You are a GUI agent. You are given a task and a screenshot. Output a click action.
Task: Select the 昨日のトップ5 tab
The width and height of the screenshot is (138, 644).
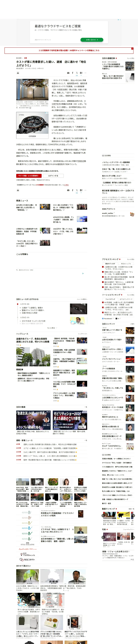[126, 264]
